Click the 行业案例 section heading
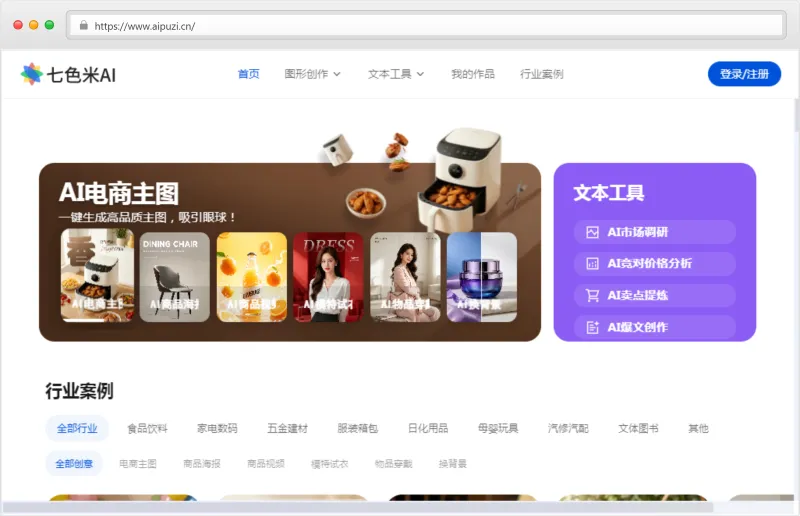 [x=79, y=391]
